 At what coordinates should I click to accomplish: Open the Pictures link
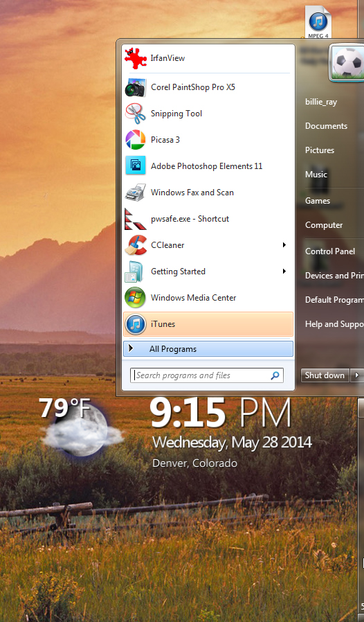320,150
